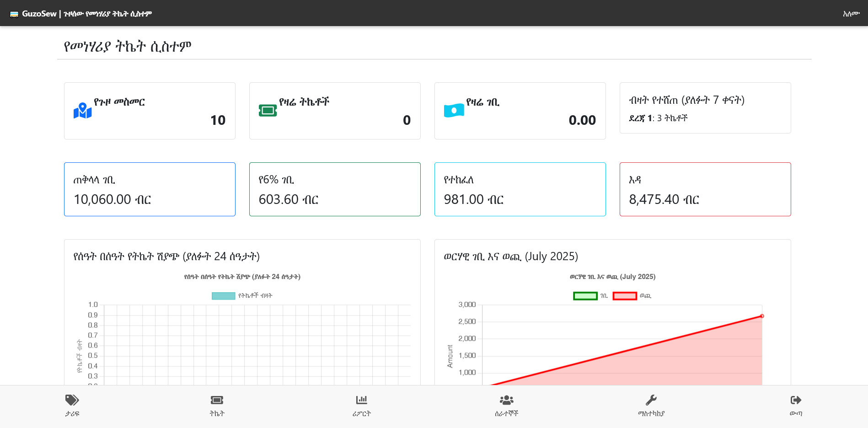The height and width of the screenshot is (428, 868).
Task: Click the red endpoint on monthly chart line
Action: 762,316
